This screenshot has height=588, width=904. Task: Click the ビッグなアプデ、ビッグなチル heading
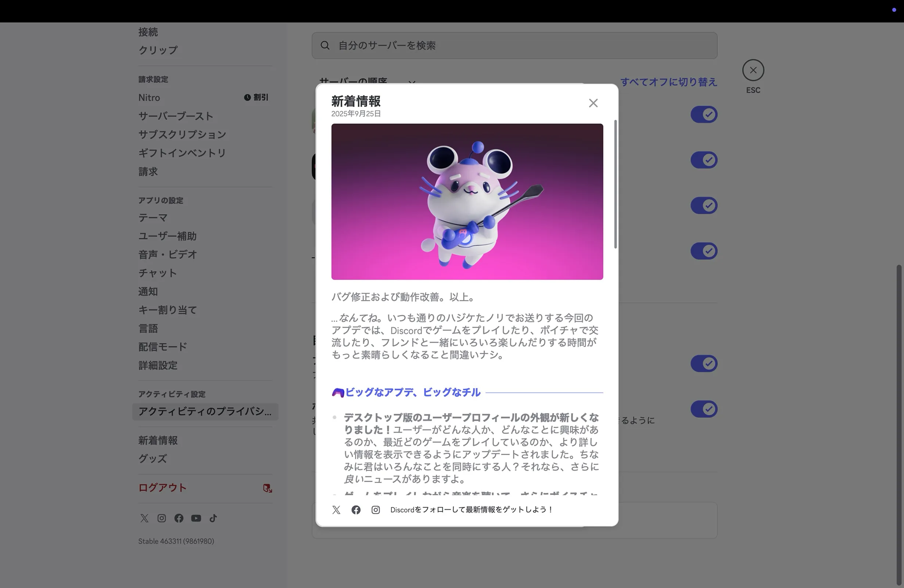pos(413,392)
